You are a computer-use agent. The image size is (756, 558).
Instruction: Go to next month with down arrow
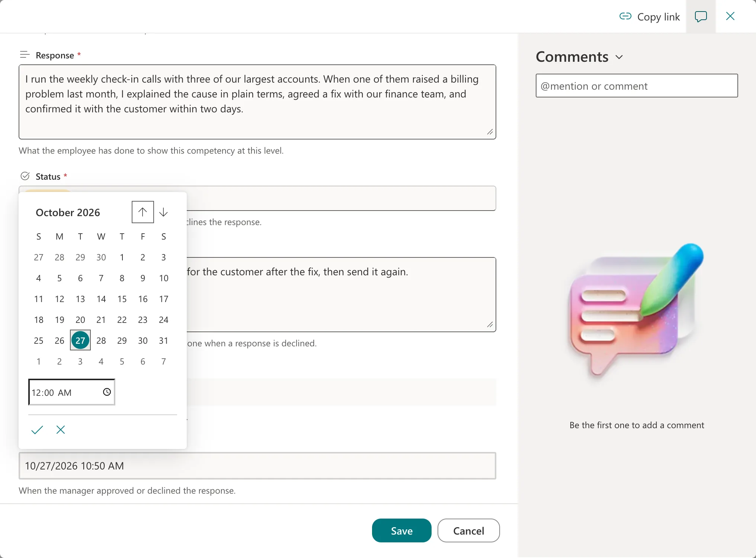163,212
